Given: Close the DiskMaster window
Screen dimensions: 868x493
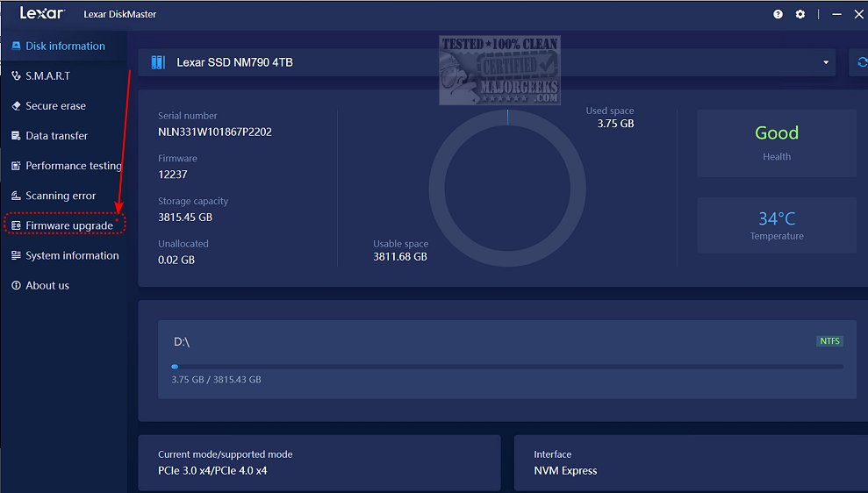Looking at the screenshot, I should (x=858, y=14).
